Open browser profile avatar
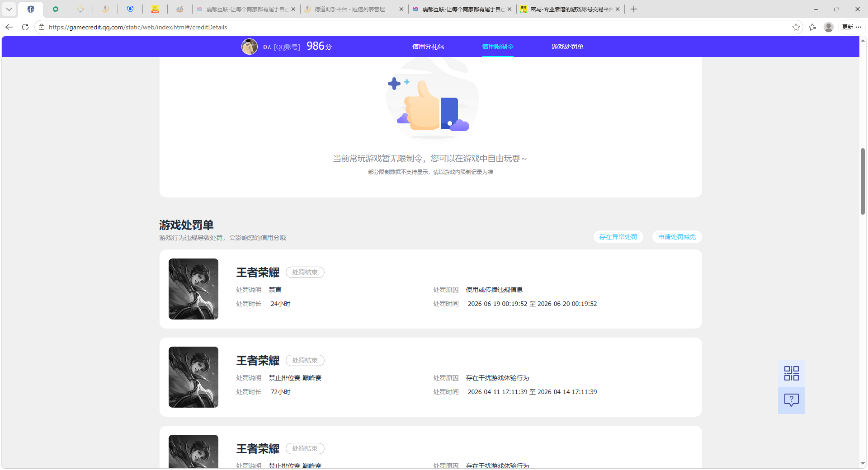Image resolution: width=868 pixels, height=470 pixels. pyautogui.click(x=829, y=27)
